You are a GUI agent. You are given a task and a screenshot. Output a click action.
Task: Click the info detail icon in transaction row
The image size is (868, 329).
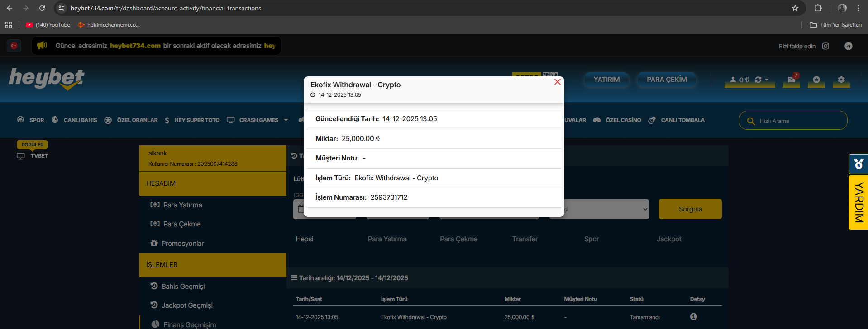click(x=693, y=317)
